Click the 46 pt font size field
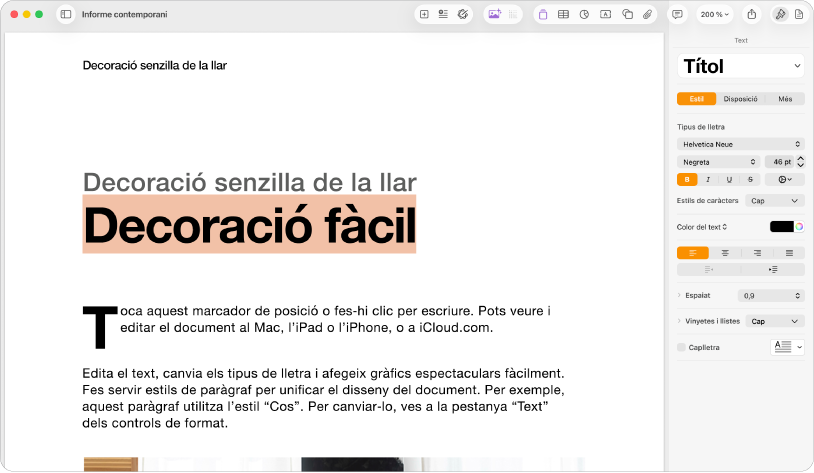 tap(779, 162)
